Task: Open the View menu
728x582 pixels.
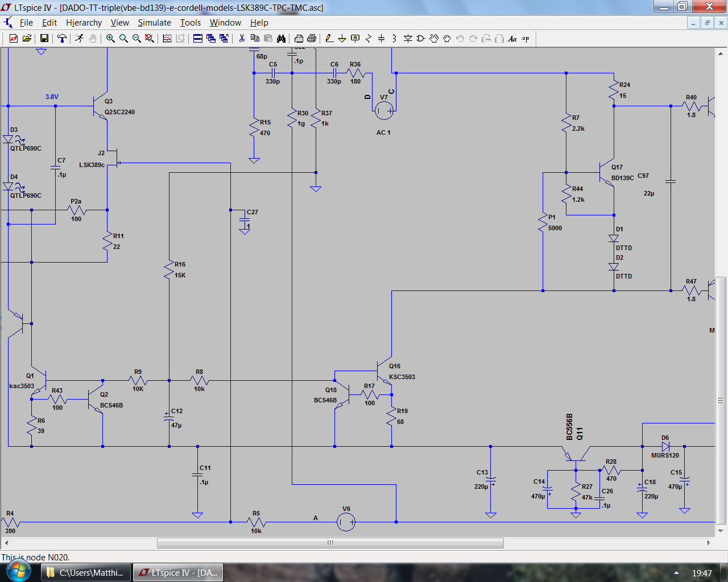Action: click(119, 23)
